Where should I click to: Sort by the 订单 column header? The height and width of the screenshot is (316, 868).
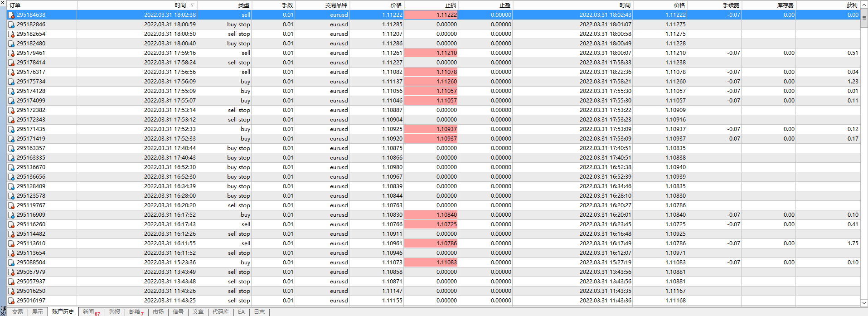(x=42, y=5)
